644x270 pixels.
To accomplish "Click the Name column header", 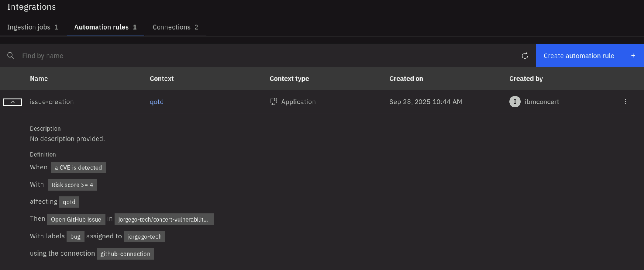I will pos(39,79).
